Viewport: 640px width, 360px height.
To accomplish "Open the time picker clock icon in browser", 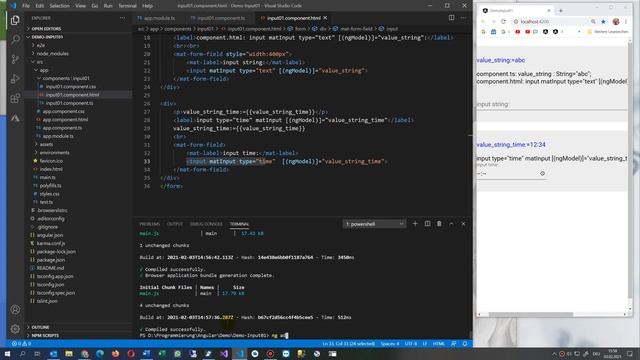I will (x=542, y=173).
